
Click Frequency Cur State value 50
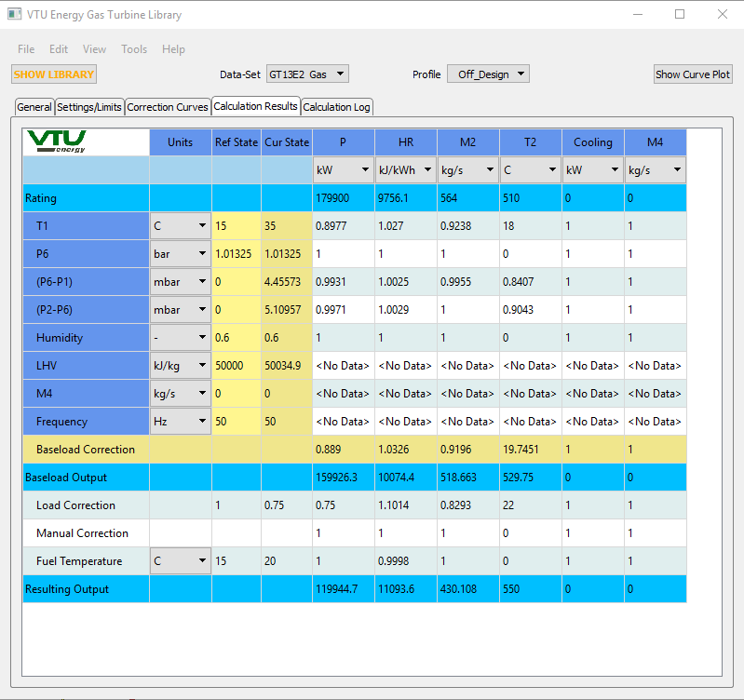tap(287, 422)
